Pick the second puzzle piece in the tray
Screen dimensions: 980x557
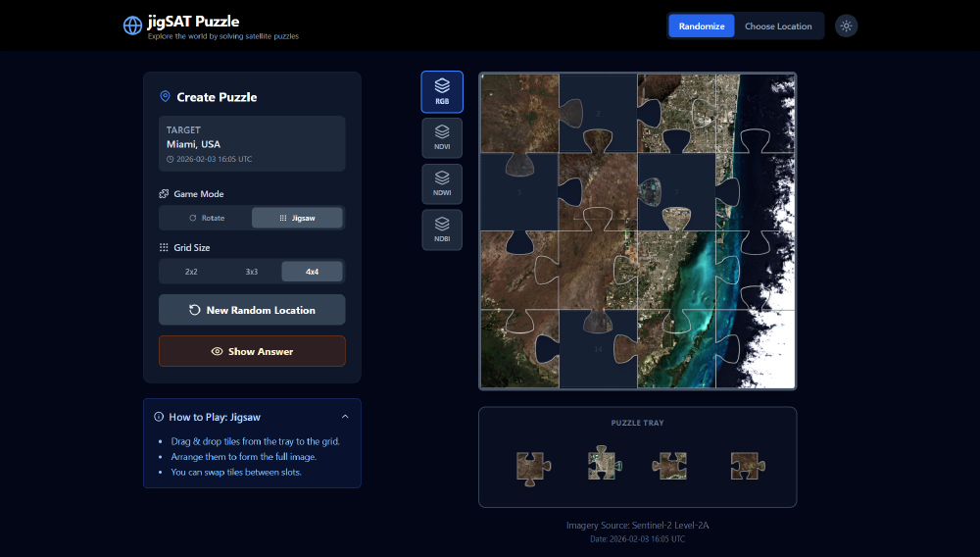(x=605, y=463)
